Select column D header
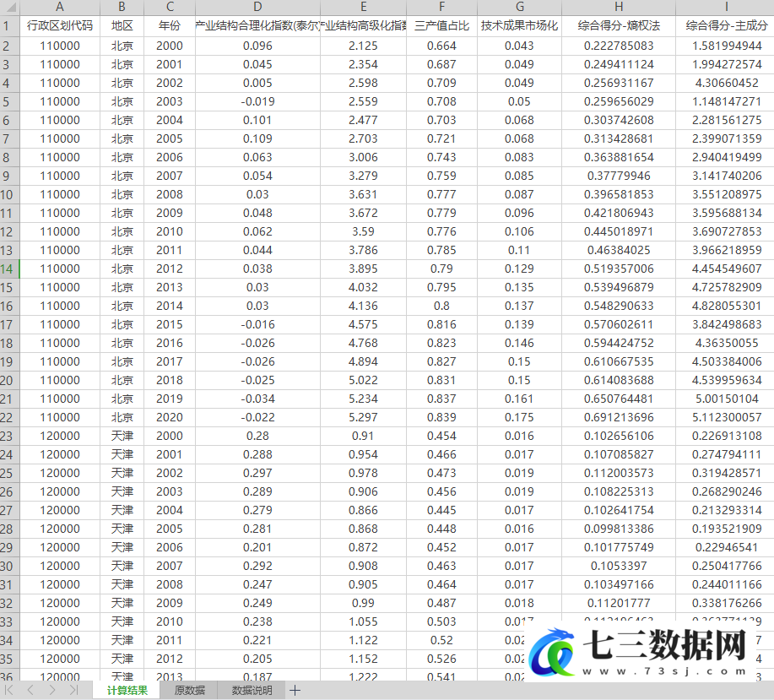The height and width of the screenshot is (700, 774). coord(257,7)
